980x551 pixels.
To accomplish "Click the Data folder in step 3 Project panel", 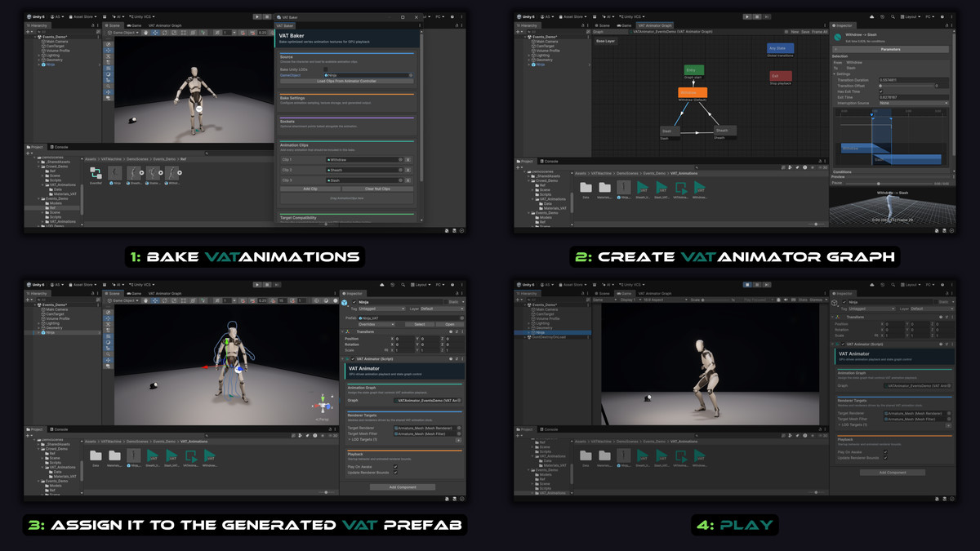I will 96,456.
